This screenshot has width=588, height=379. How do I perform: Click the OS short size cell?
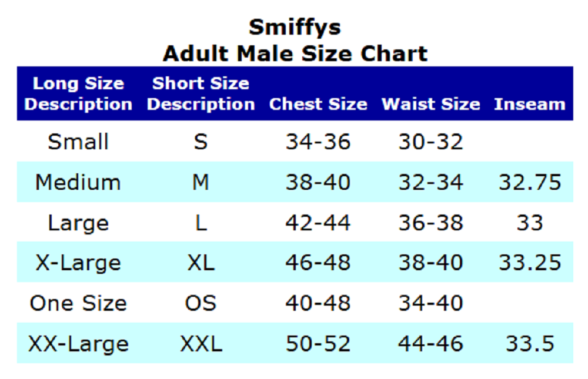pos(201,303)
